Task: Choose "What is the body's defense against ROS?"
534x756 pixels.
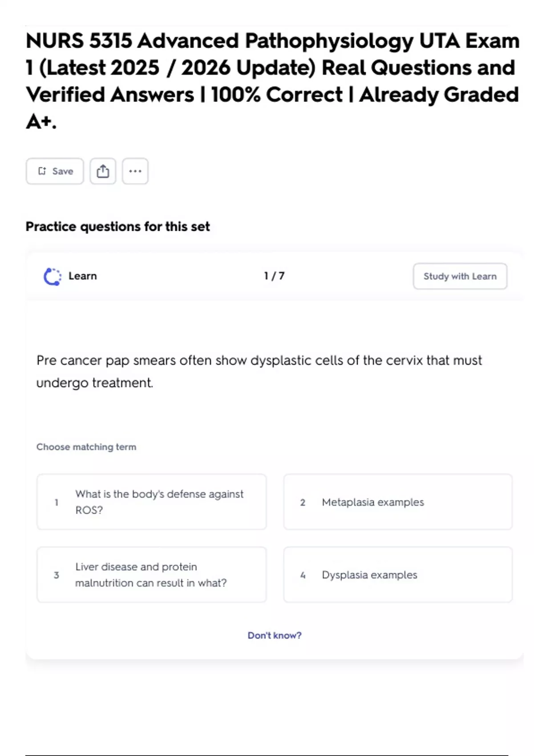Action: [x=152, y=502]
